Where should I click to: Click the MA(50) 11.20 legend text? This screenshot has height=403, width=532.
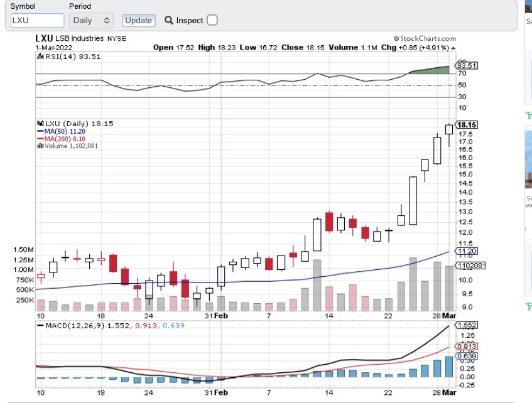(65, 131)
